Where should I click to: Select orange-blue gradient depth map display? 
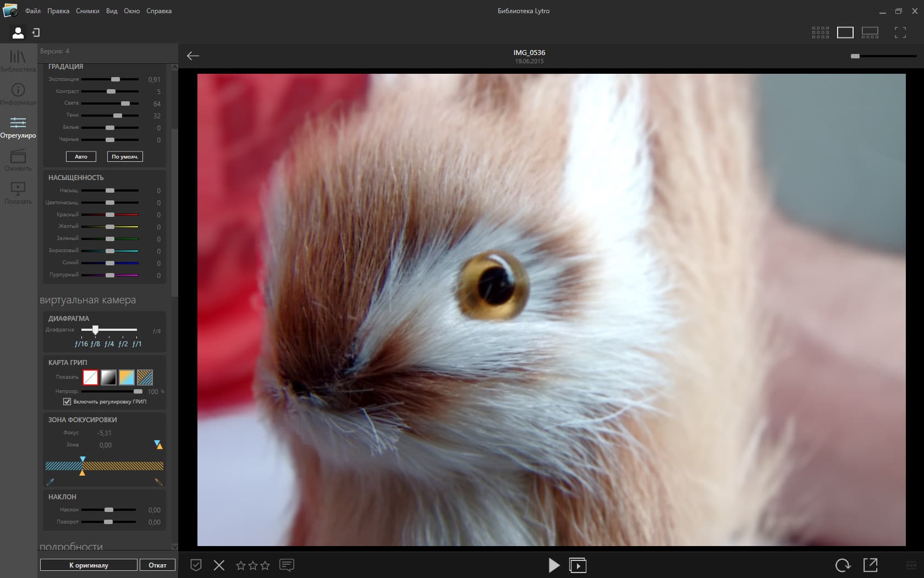(127, 377)
